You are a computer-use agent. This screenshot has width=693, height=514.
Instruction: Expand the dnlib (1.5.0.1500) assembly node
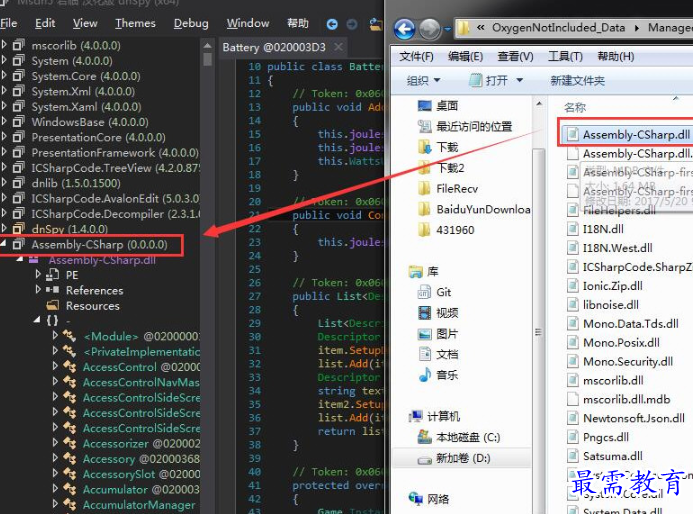pos(4,183)
